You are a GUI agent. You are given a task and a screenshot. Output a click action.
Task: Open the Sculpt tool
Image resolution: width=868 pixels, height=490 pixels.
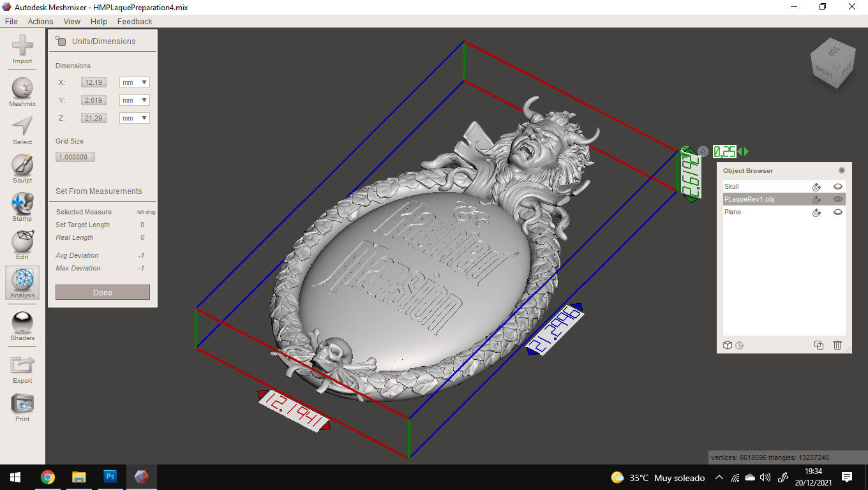point(22,168)
